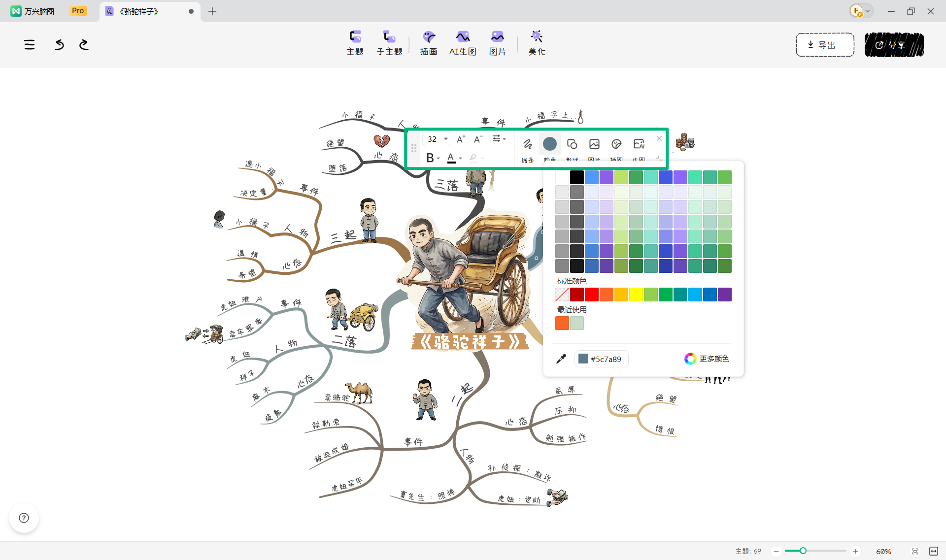Click the 美化 beautify icon
The image size is (946, 560).
click(537, 43)
